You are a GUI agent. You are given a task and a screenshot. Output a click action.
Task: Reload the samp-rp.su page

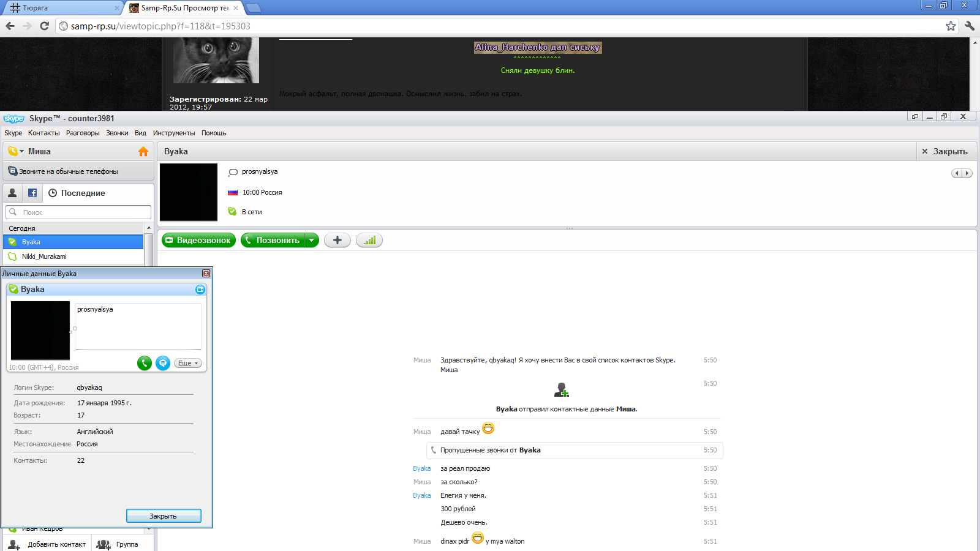44,26
